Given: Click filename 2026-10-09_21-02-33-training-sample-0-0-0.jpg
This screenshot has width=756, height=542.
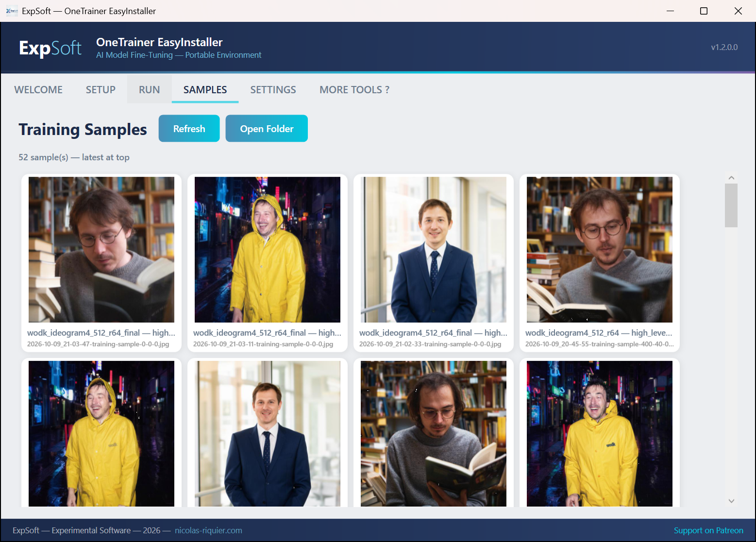Looking at the screenshot, I should pos(430,344).
